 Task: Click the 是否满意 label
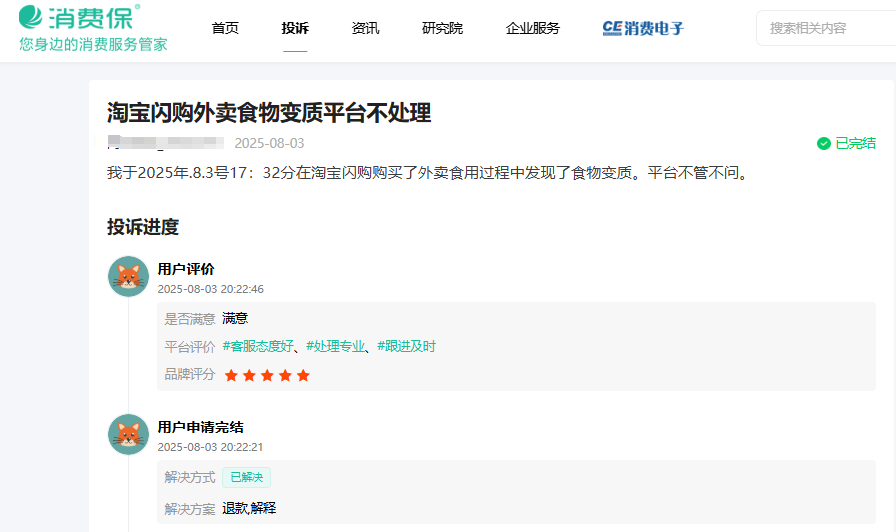pos(190,319)
